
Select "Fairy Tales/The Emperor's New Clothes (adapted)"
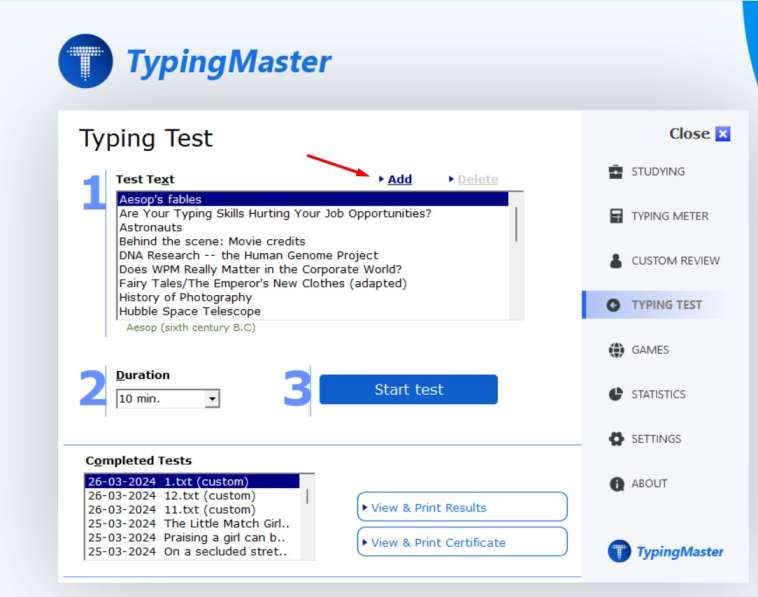[x=313, y=283]
